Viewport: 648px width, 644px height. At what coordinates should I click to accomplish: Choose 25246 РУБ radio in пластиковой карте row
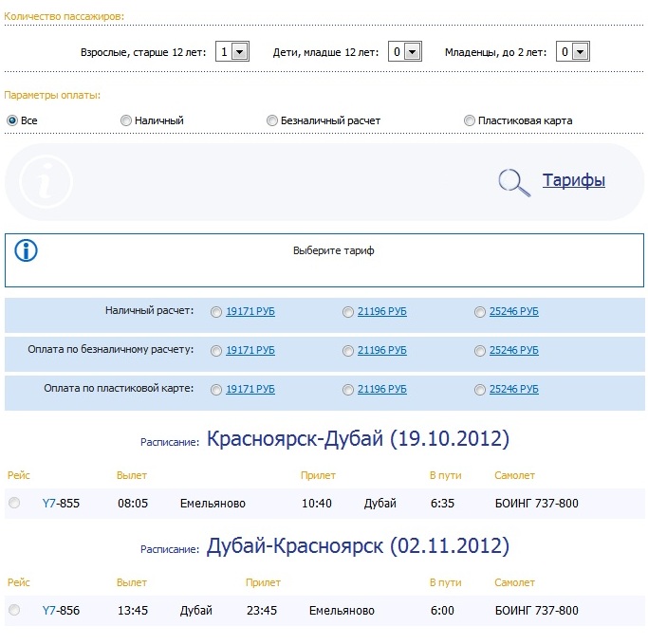point(480,389)
